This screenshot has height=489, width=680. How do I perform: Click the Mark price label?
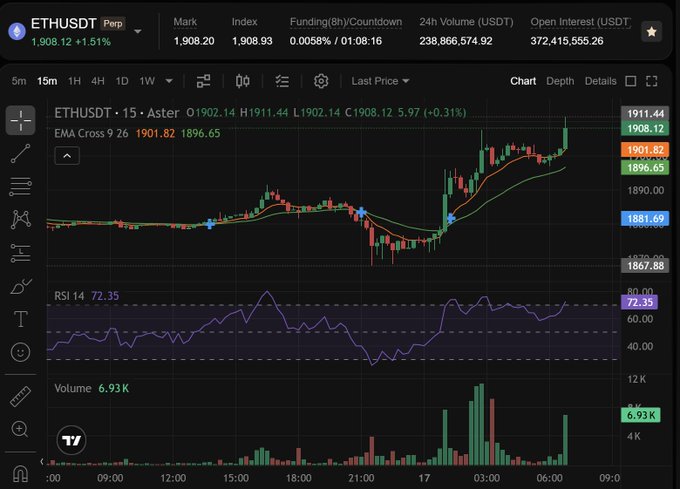[x=185, y=22]
